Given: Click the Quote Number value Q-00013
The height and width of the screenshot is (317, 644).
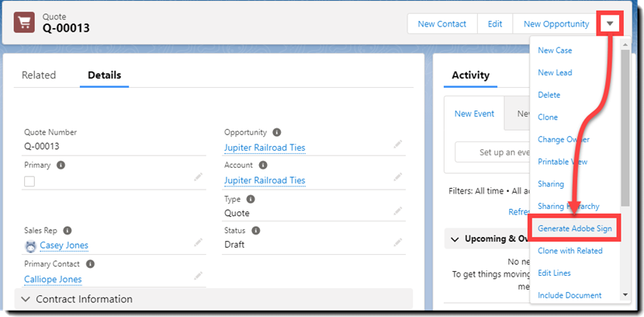Looking at the screenshot, I should pos(41,146).
